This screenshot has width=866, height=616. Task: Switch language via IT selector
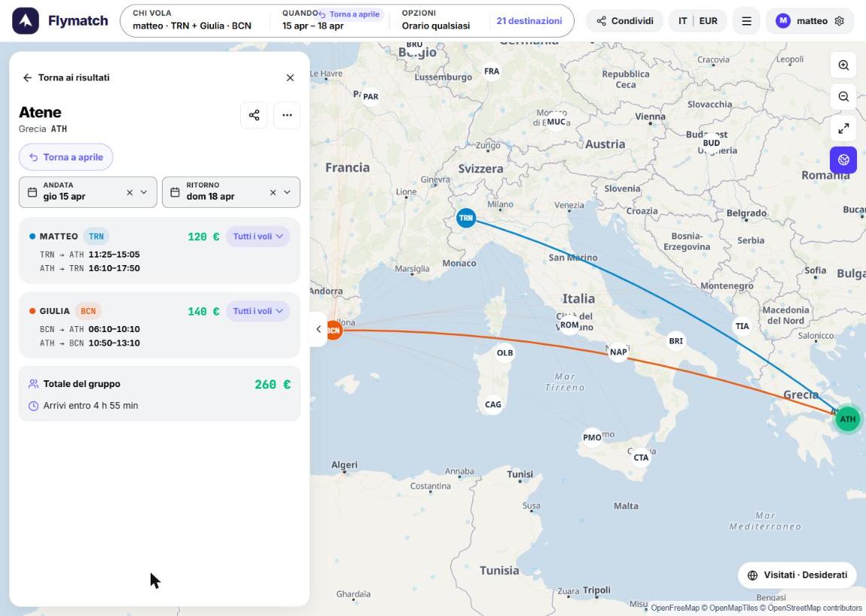click(683, 21)
